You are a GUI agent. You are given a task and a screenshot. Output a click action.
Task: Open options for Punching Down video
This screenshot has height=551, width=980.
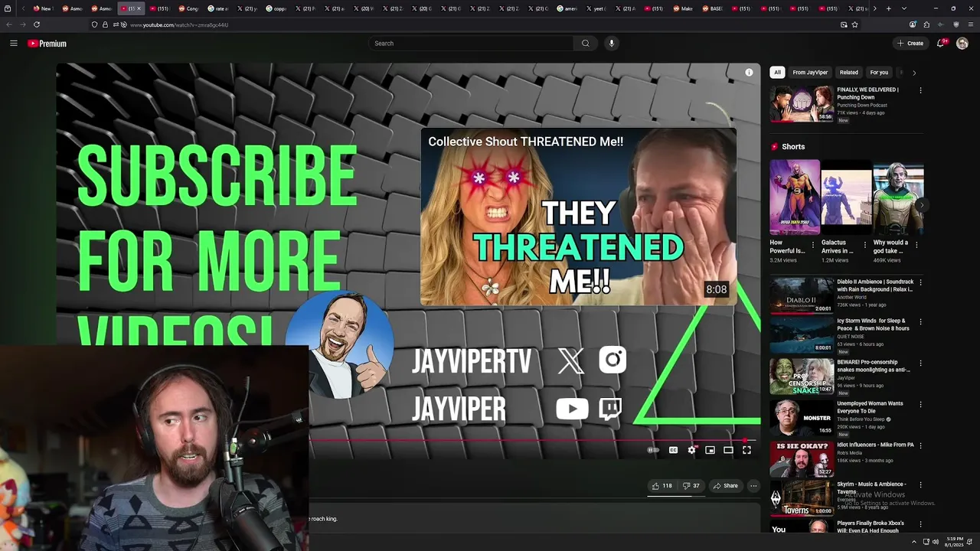(x=920, y=90)
